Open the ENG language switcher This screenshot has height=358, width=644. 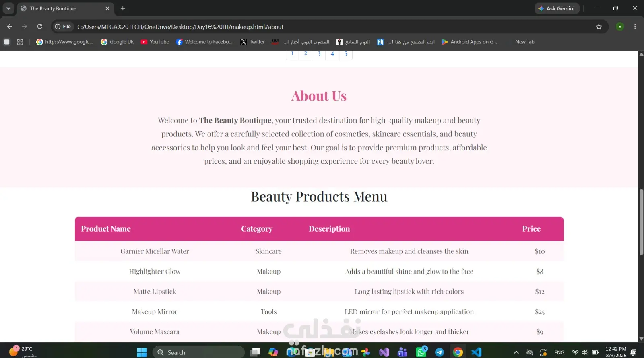coord(559,352)
